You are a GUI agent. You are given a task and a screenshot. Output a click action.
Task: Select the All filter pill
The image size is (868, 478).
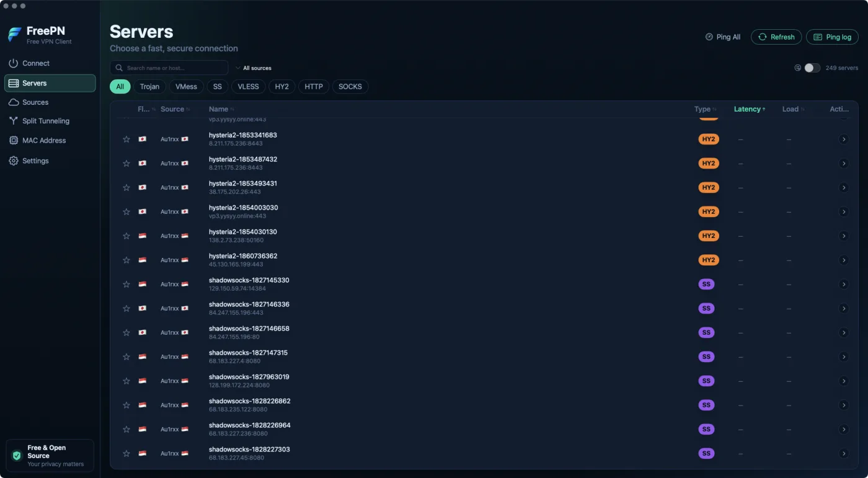tap(120, 87)
